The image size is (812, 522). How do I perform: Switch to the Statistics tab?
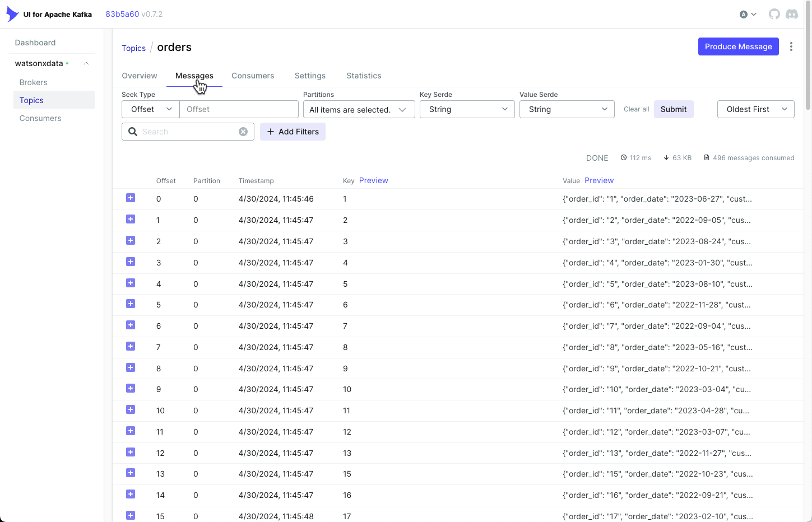364,76
